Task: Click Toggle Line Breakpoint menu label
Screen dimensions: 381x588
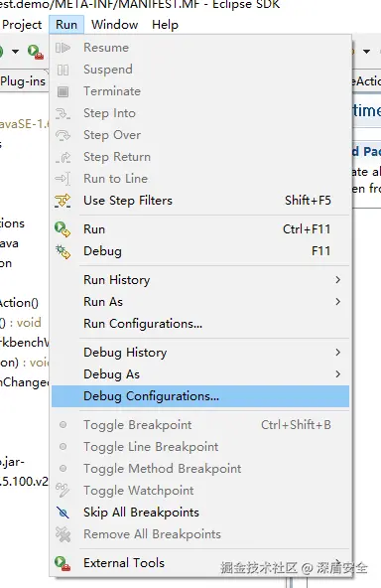Action: 151,447
